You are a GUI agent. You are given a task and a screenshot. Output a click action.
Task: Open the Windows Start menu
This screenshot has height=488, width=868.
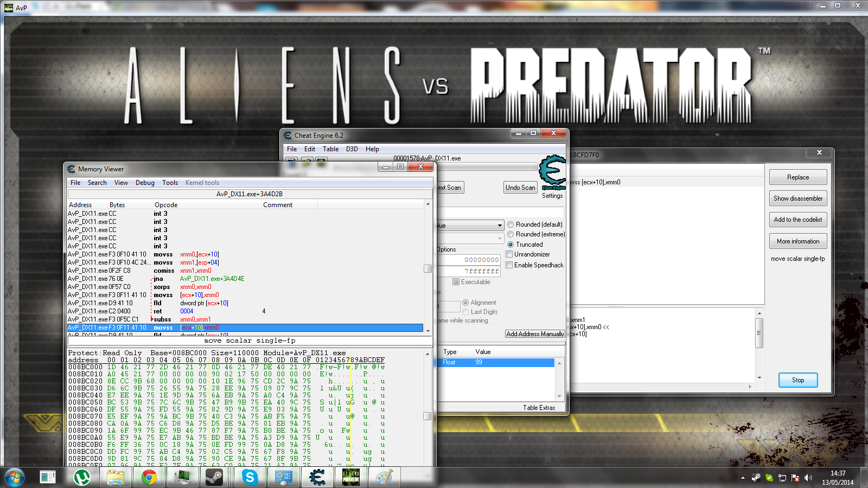point(15,477)
